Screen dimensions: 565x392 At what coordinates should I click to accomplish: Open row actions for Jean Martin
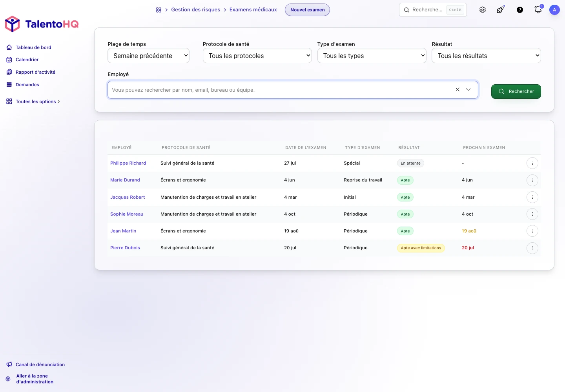tap(532, 231)
